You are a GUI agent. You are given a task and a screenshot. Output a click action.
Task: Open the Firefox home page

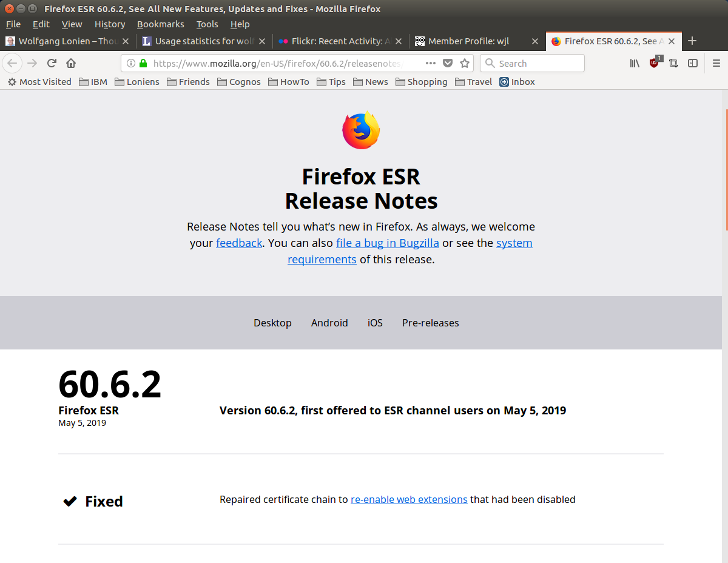click(x=71, y=63)
